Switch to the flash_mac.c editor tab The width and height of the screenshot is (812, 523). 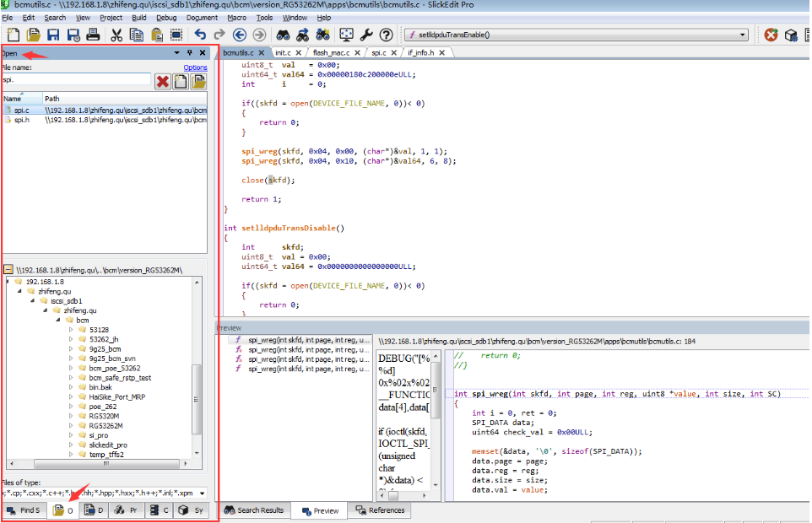pos(331,52)
